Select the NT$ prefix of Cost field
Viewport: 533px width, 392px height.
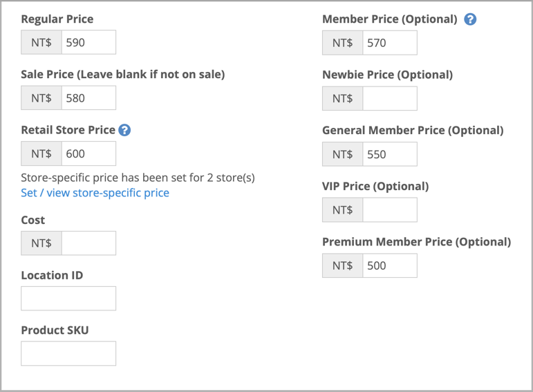coord(41,243)
